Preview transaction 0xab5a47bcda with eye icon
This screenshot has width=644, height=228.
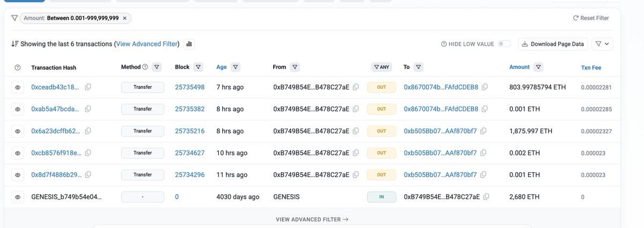click(17, 109)
